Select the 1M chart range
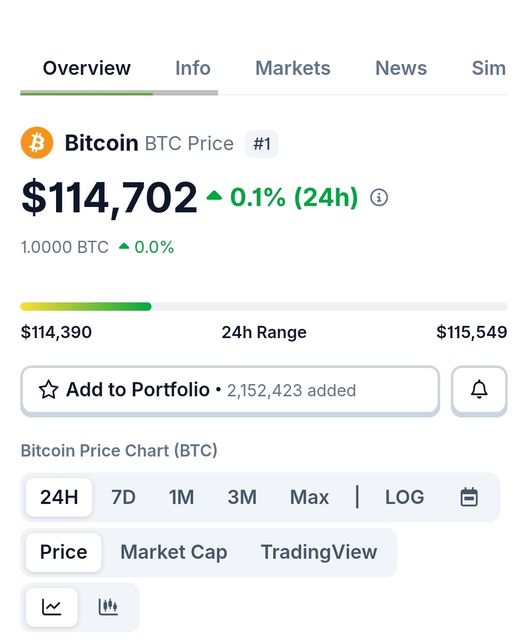528x640 pixels. tap(182, 497)
